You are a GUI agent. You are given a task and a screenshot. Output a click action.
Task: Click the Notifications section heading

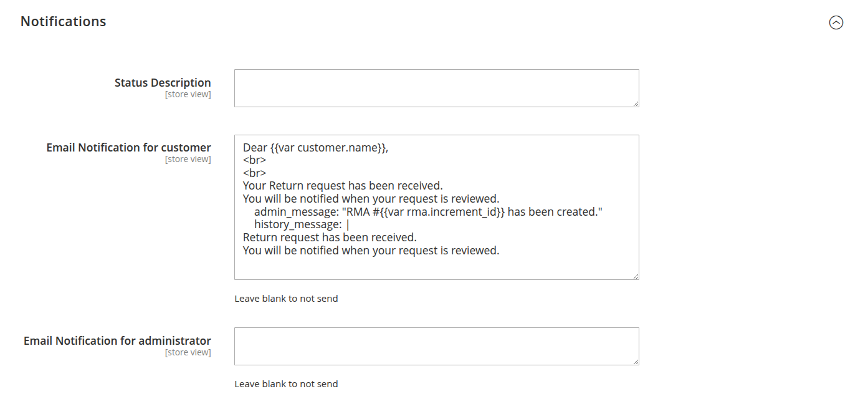click(x=64, y=21)
